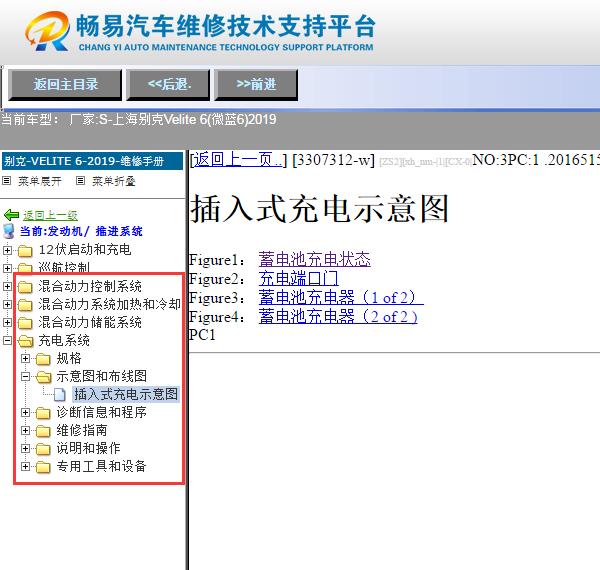
Task: Click the open 充电系统 folder icon
Action: point(26,340)
